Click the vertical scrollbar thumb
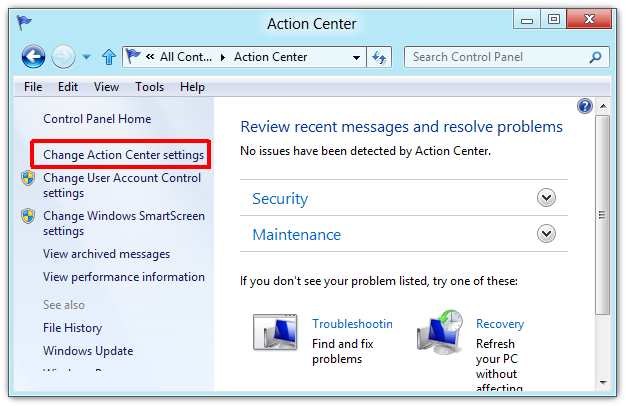Screen dimensions: 626x406 click(x=603, y=215)
